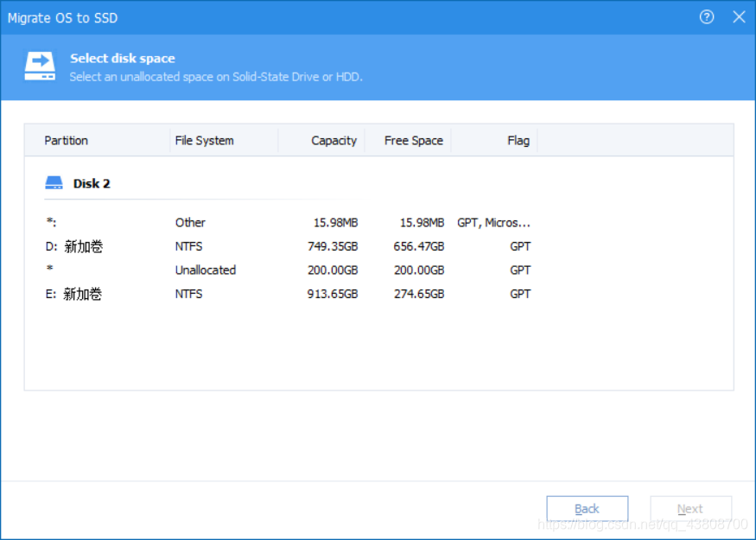Click the Free Space column header

point(413,141)
